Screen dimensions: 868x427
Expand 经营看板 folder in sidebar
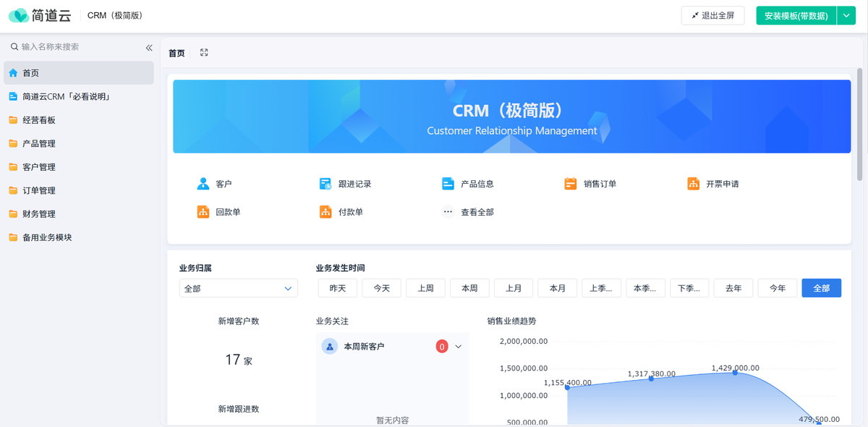pos(79,120)
